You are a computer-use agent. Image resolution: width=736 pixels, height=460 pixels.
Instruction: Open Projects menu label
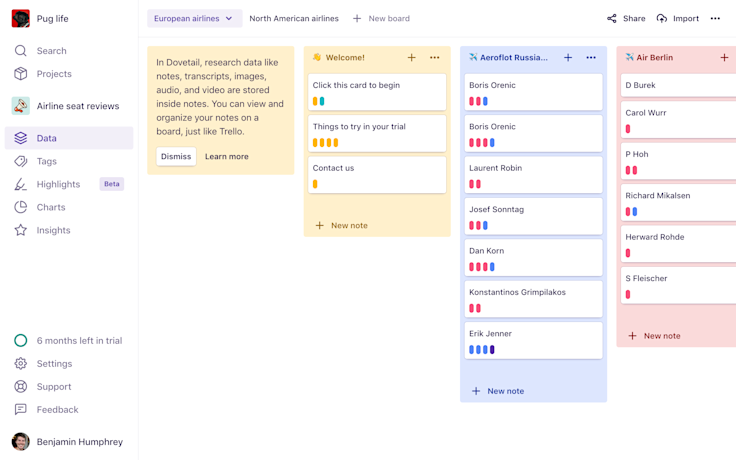[54, 74]
